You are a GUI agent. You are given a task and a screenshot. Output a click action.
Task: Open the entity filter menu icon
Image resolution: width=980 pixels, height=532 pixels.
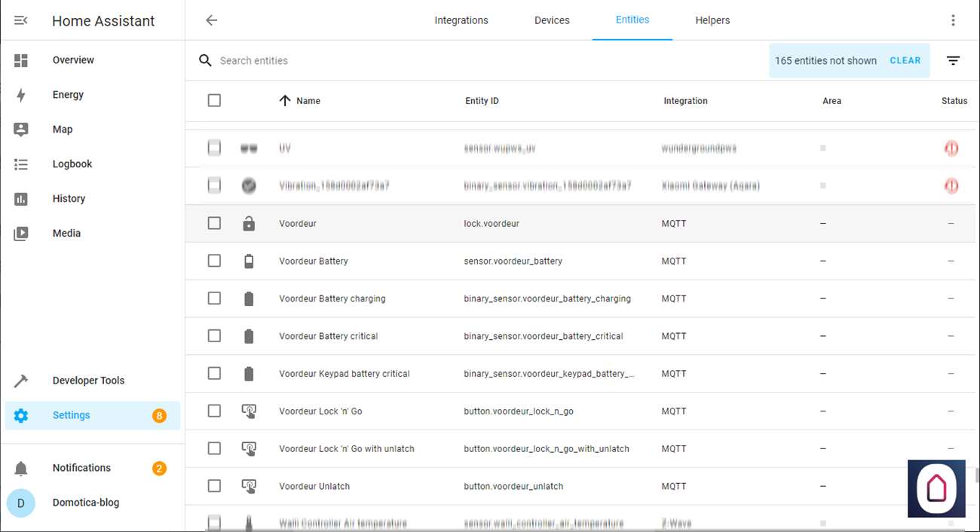pos(953,61)
